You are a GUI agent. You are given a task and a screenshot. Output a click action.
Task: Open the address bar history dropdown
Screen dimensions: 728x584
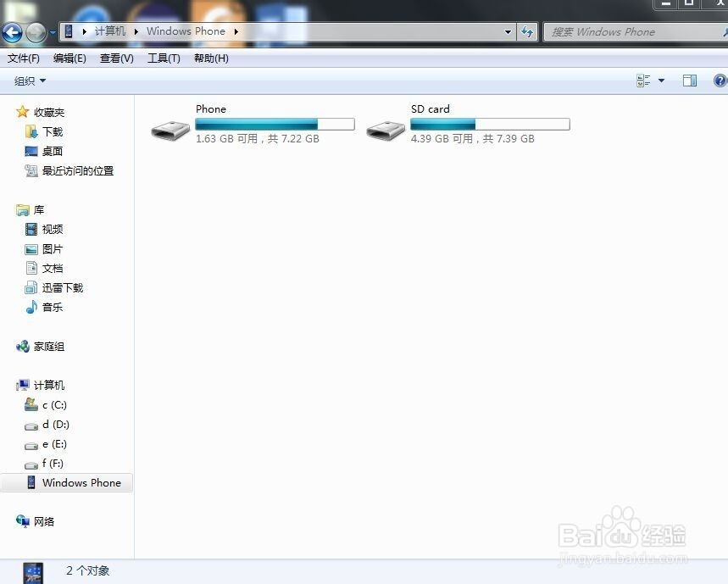[508, 32]
